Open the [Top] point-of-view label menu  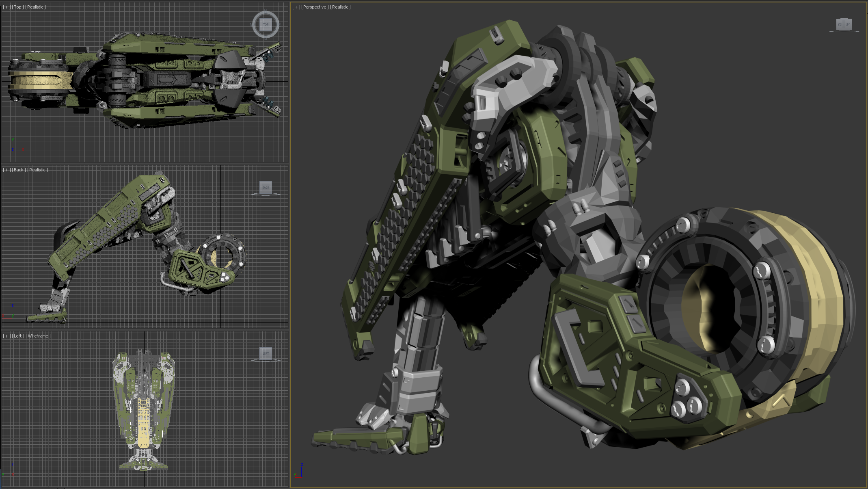17,7
